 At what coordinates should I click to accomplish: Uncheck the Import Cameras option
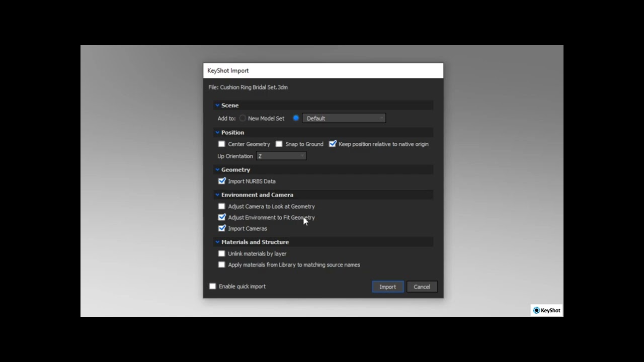(x=221, y=228)
